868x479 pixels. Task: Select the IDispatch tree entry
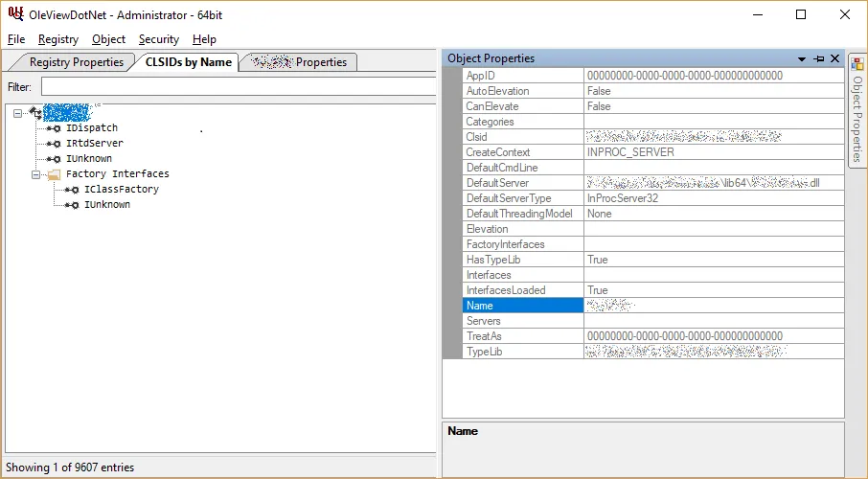pos(92,128)
